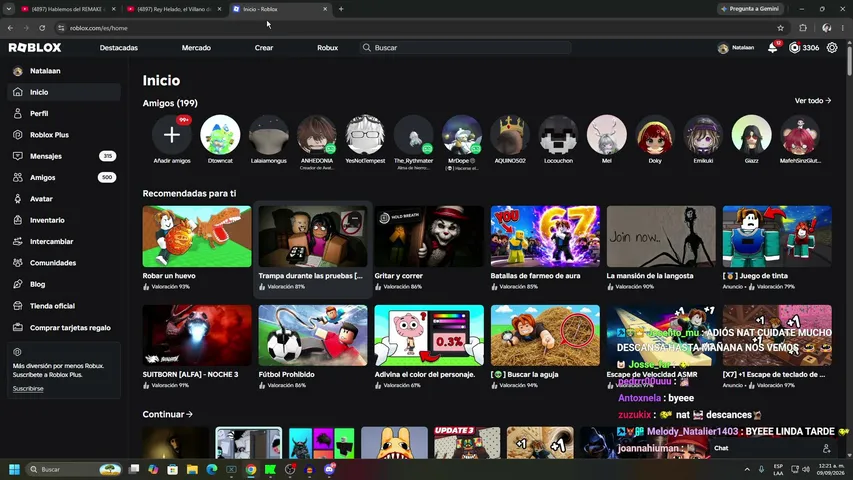Bookmark this page with the star icon
Screen dimensions: 853x480
point(781,28)
